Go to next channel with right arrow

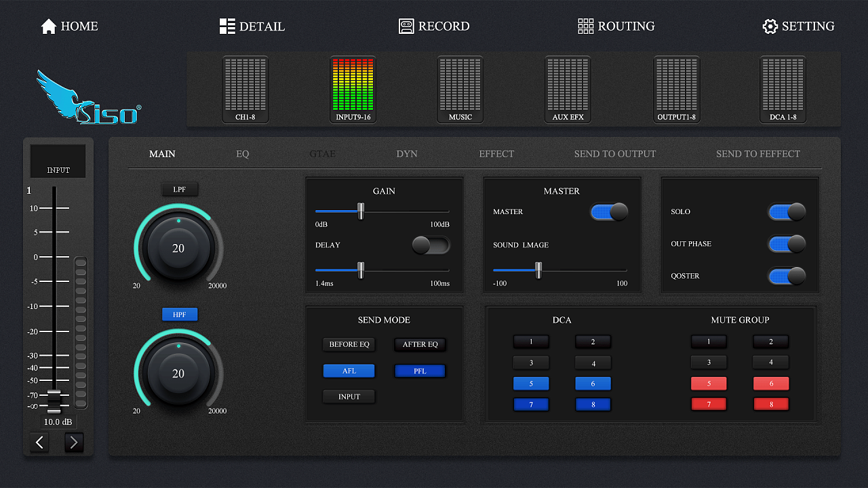click(74, 443)
